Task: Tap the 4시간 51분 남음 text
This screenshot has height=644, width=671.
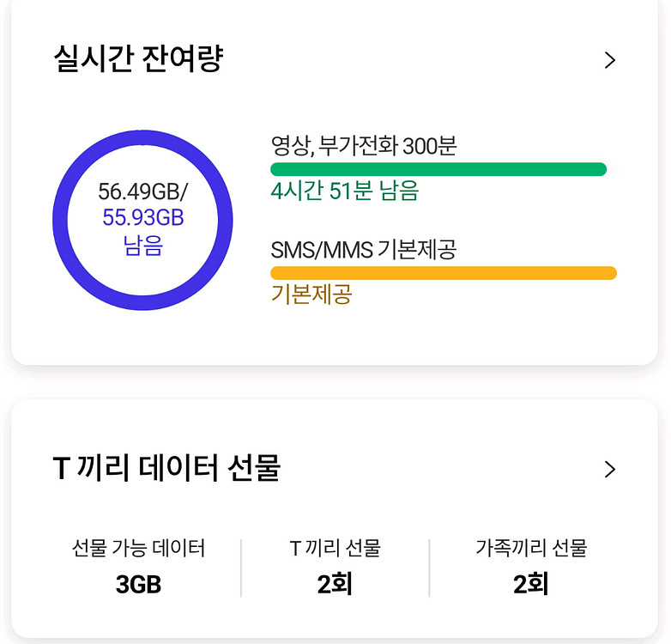Action: (x=344, y=191)
